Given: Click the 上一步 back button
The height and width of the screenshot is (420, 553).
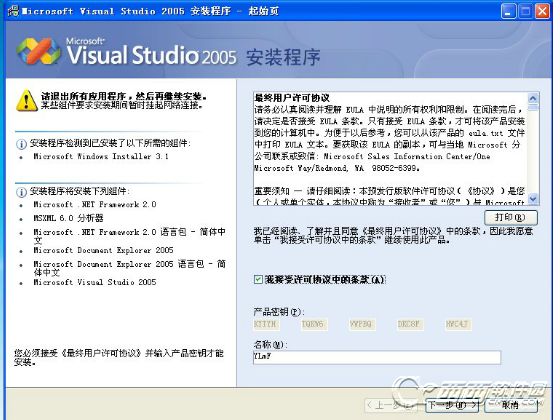Looking at the screenshot, I should (x=391, y=405).
